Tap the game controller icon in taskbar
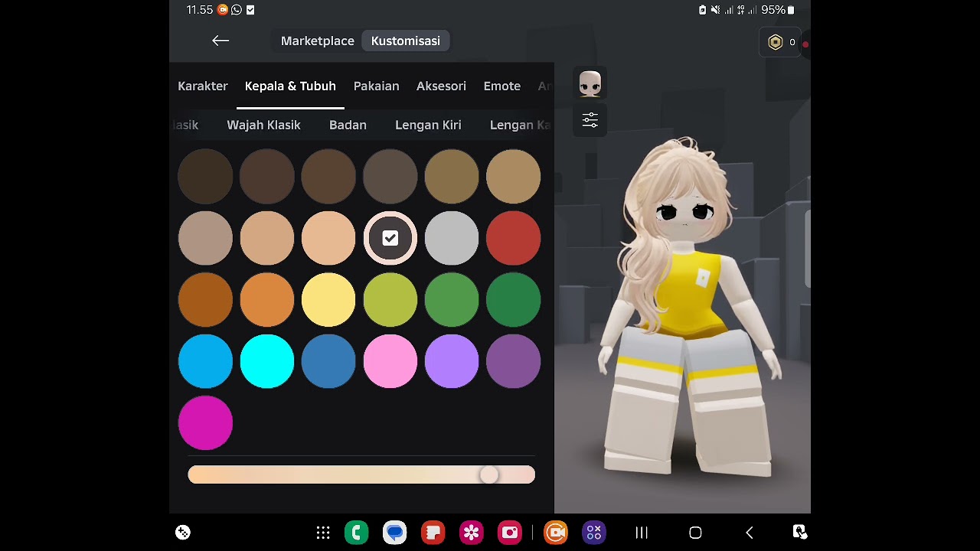The image size is (980, 551). click(x=183, y=533)
